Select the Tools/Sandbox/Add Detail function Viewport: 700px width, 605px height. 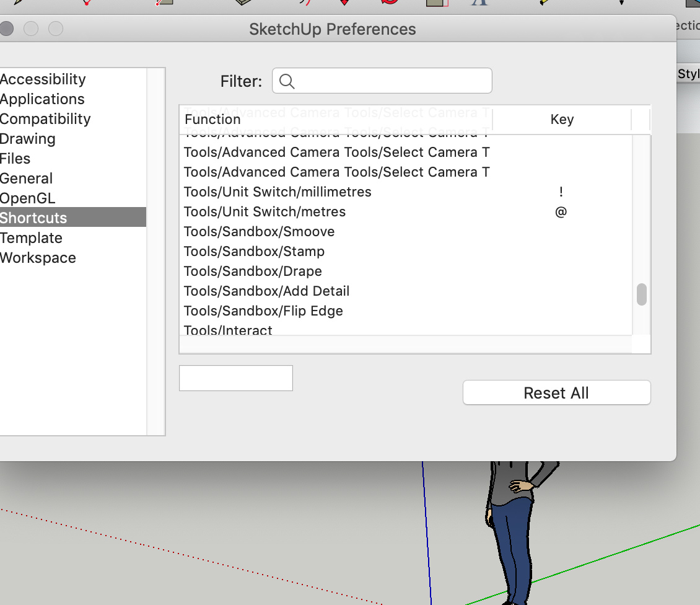[x=406, y=291]
